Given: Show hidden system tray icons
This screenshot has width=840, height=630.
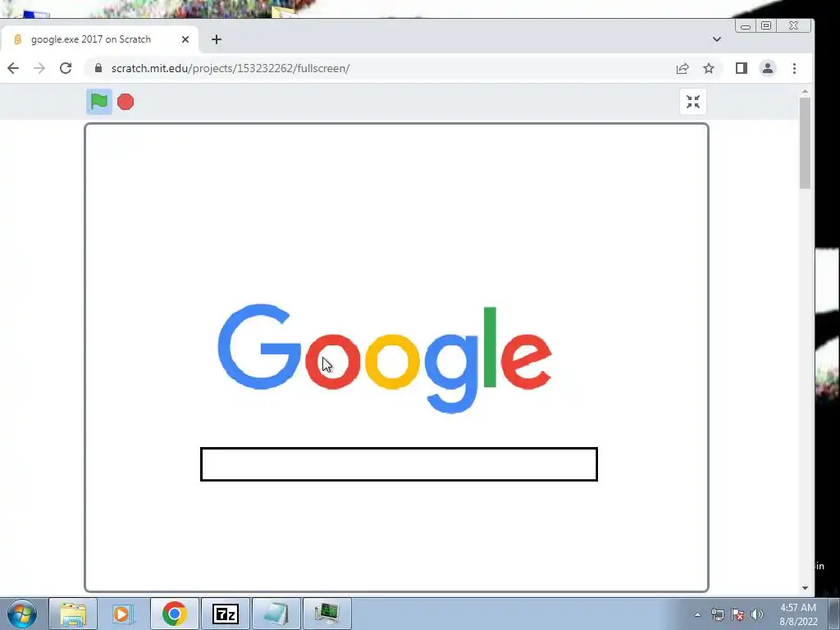Looking at the screenshot, I should click(x=697, y=614).
